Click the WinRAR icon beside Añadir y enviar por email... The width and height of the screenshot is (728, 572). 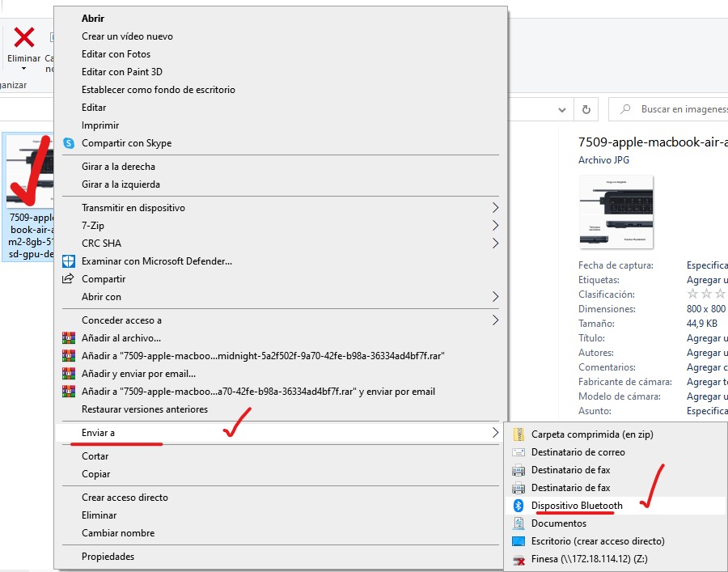(x=69, y=373)
